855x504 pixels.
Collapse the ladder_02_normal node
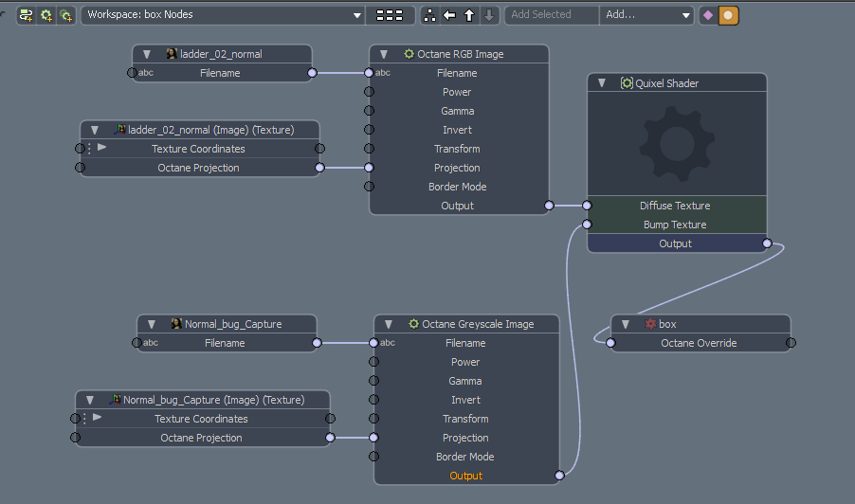pyautogui.click(x=146, y=54)
